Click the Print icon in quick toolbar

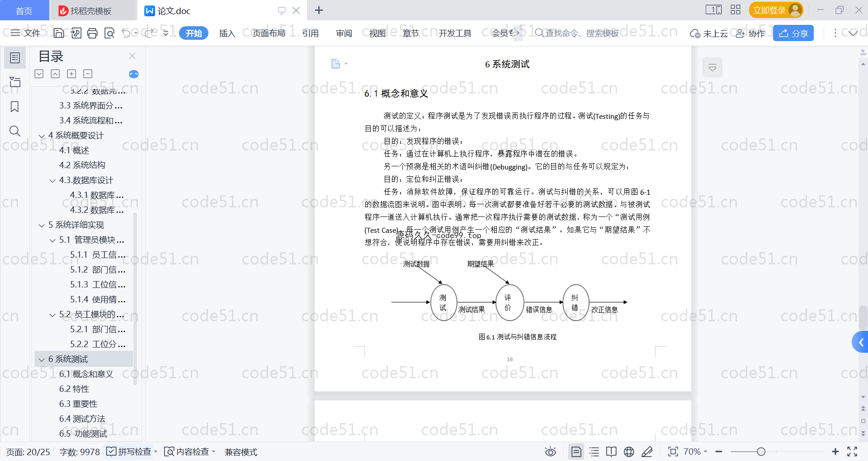point(92,33)
